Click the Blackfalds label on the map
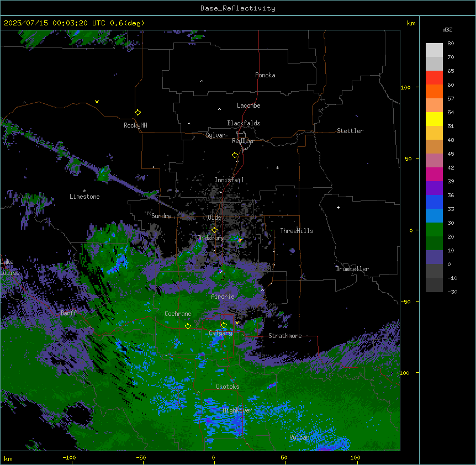 [x=244, y=123]
